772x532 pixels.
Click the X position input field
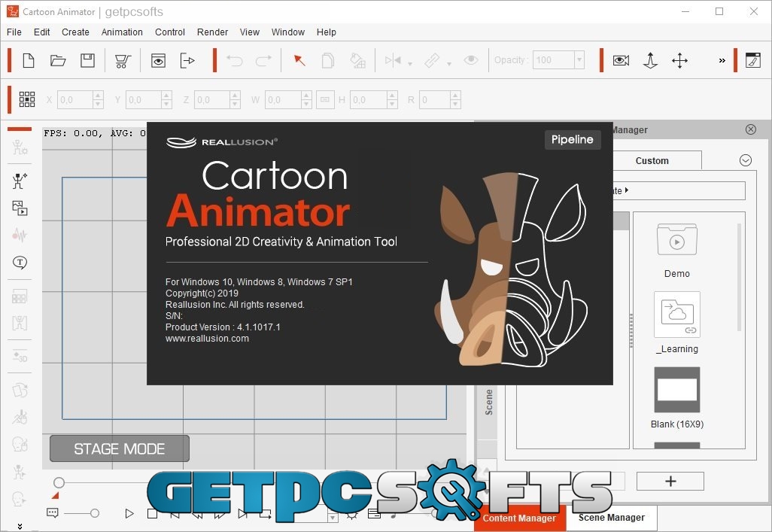(x=74, y=99)
